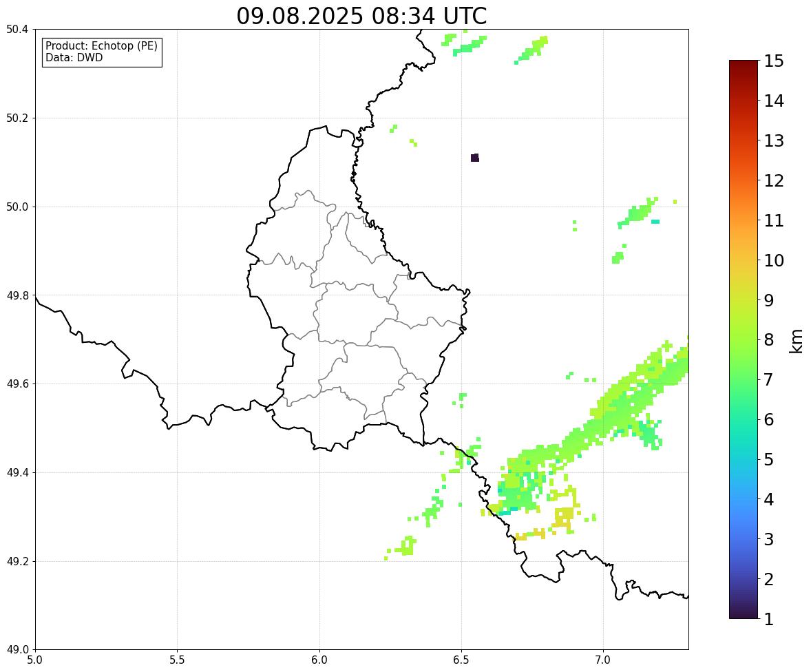Click latitude axis label '49.0'
This screenshot has width=811, height=672.
coord(17,650)
